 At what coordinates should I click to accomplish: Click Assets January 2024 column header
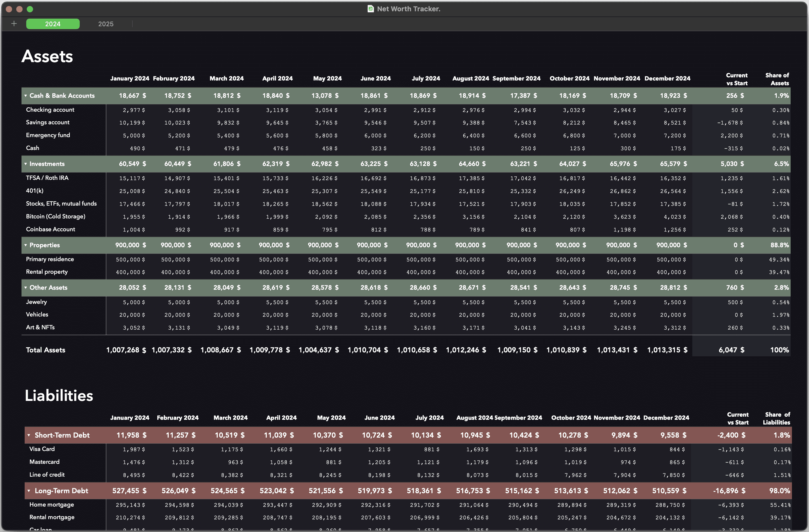[x=130, y=78]
